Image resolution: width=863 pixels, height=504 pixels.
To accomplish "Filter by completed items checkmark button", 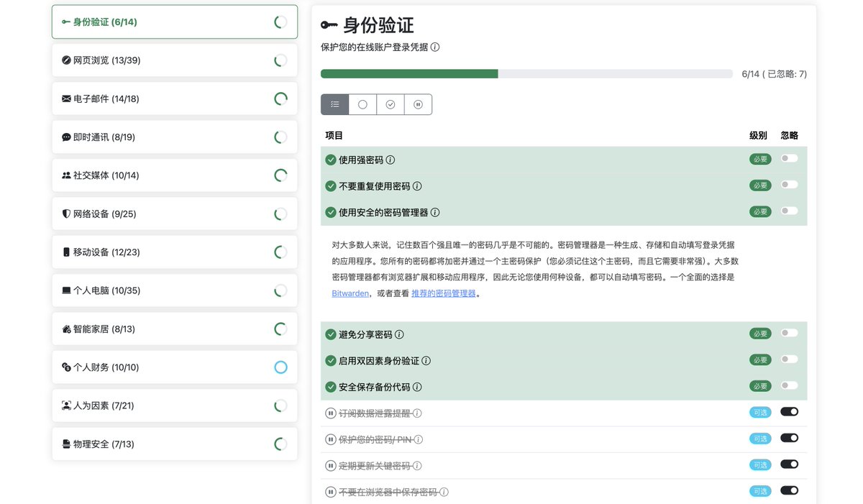I will 391,104.
